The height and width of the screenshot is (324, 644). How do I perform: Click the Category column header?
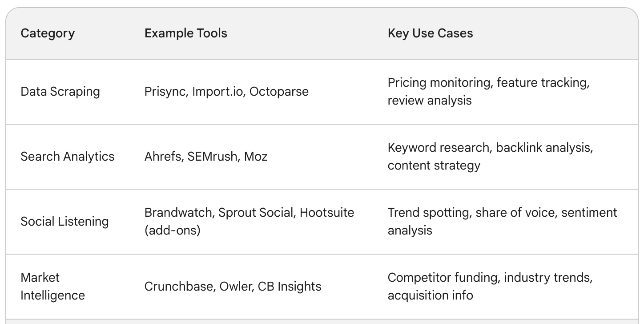point(48,33)
